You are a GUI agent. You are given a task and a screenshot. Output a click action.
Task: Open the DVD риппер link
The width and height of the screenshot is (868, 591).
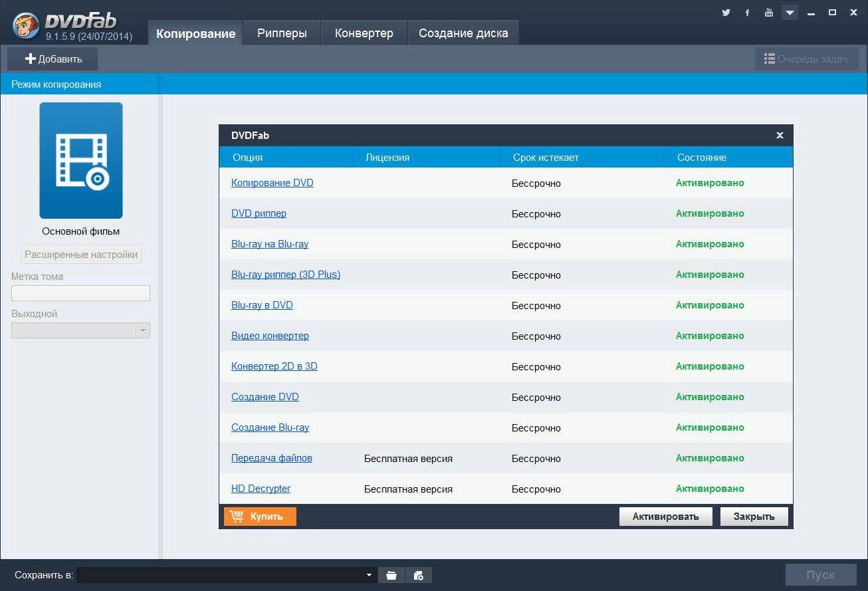coord(259,213)
